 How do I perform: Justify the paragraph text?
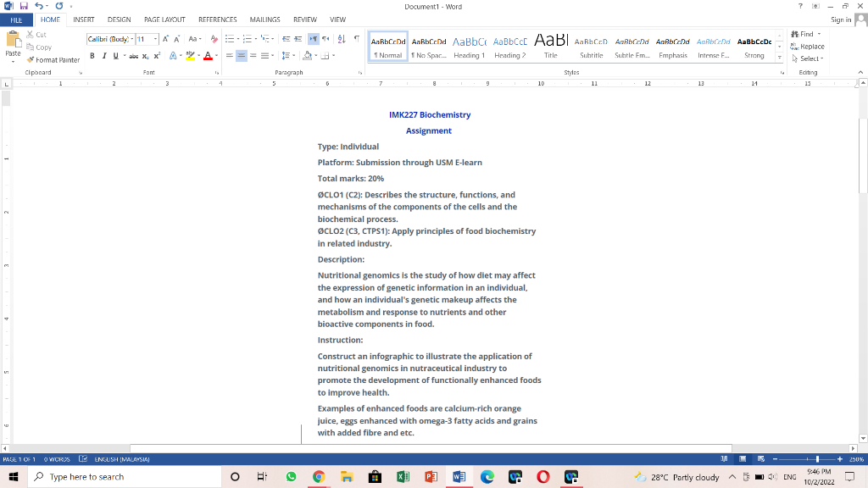[x=264, y=56]
